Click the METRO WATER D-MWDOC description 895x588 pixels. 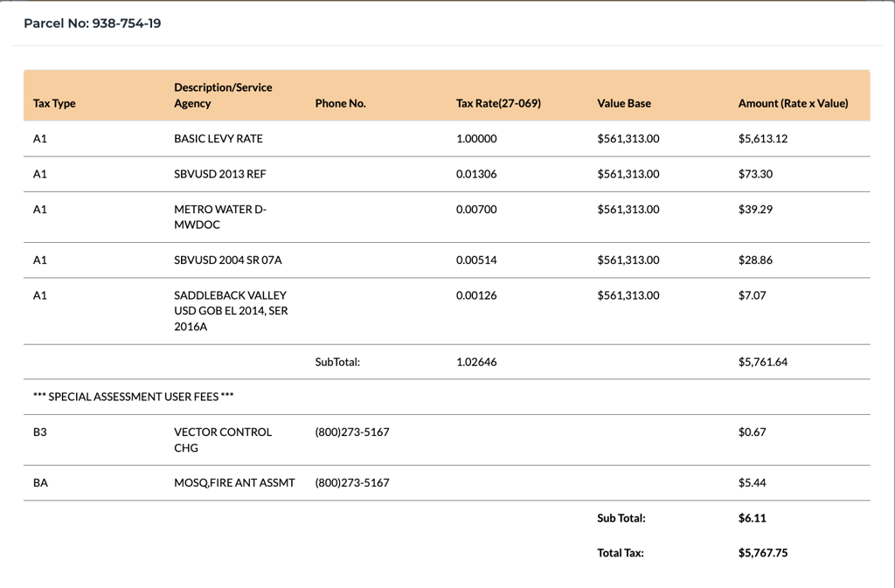pyautogui.click(x=220, y=217)
